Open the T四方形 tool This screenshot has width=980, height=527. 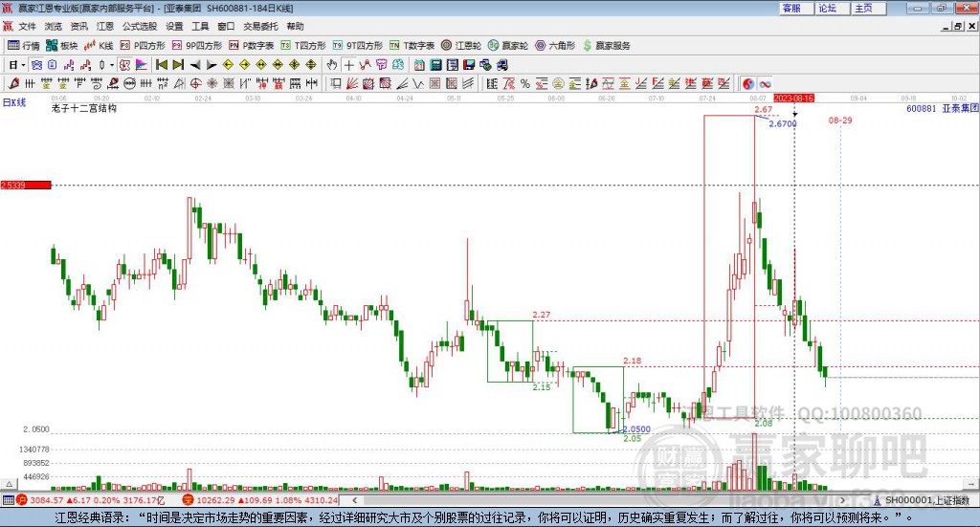[303, 46]
